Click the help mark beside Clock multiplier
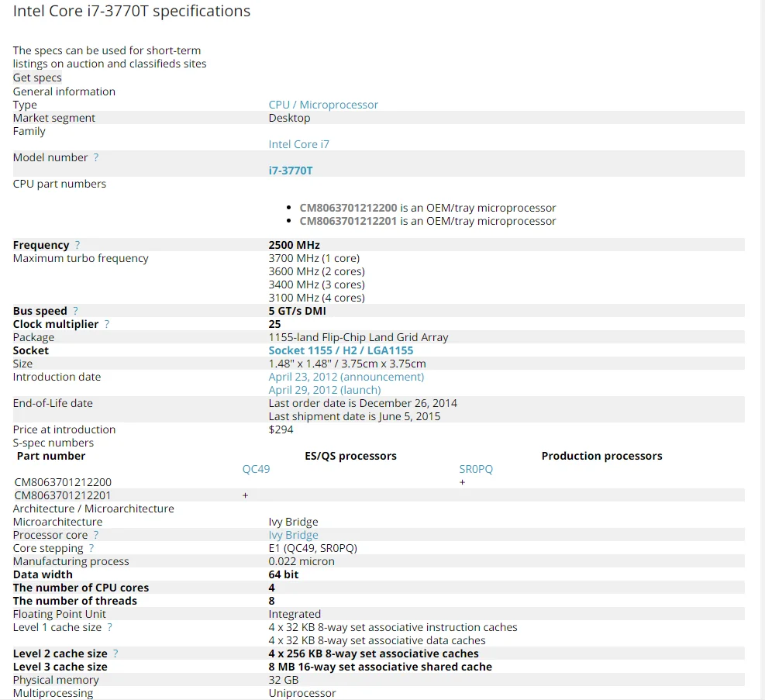 click(x=107, y=324)
